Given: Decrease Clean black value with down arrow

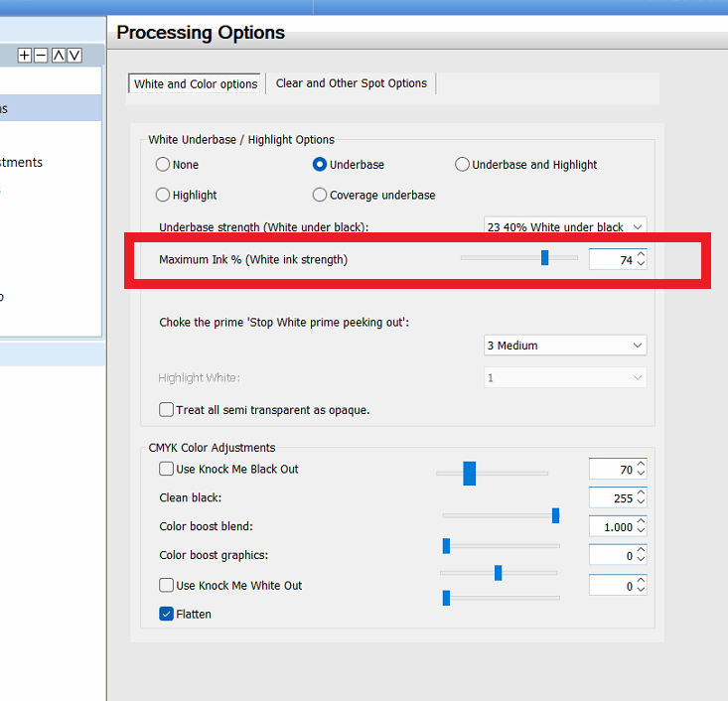Looking at the screenshot, I should click(x=642, y=501).
